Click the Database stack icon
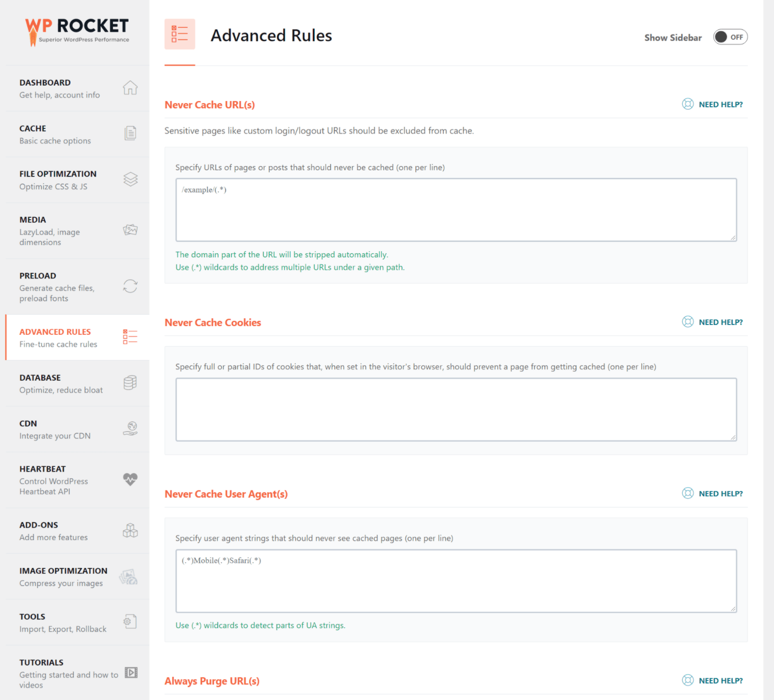 click(x=131, y=383)
